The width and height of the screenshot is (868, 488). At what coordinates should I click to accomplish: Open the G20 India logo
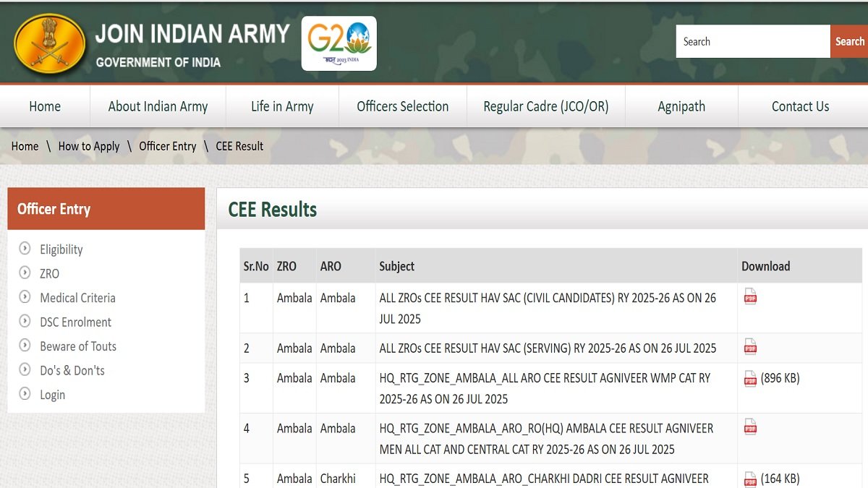point(339,43)
